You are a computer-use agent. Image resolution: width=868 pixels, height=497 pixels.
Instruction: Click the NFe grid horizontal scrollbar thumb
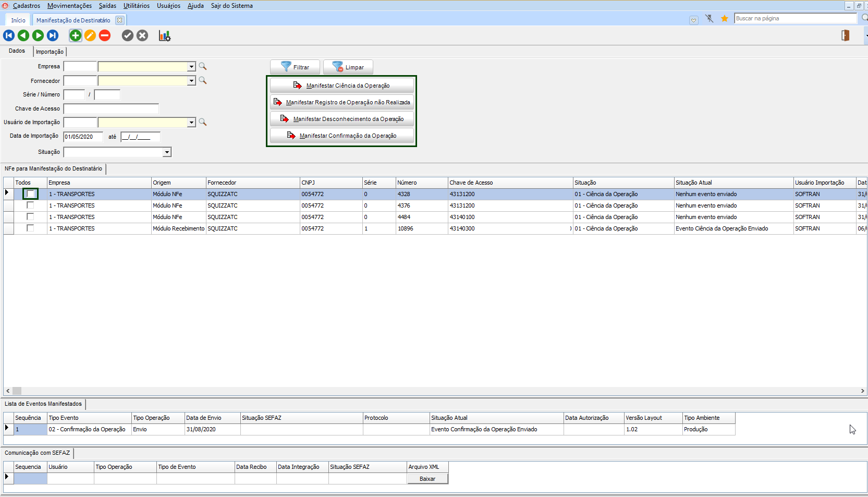click(17, 391)
